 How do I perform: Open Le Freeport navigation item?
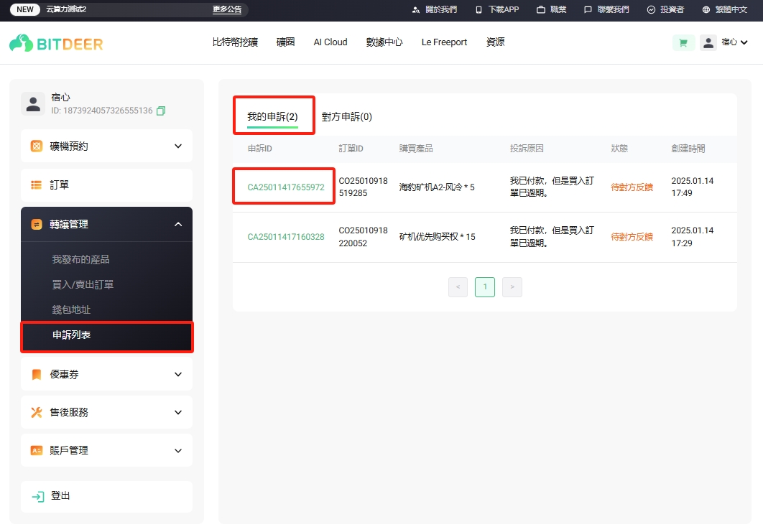[x=444, y=42]
